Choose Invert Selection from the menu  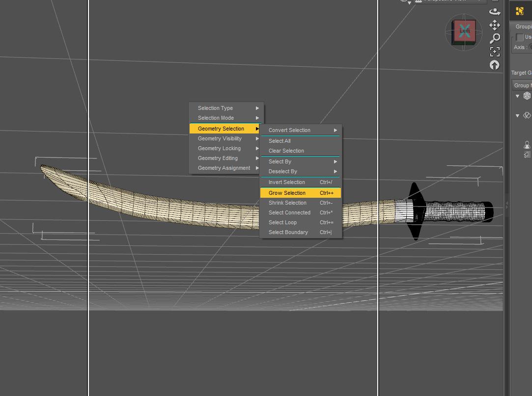click(286, 182)
